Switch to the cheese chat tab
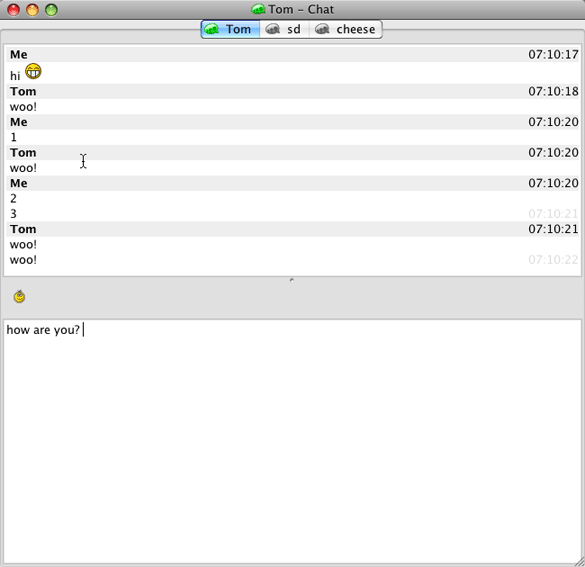 [x=345, y=29]
